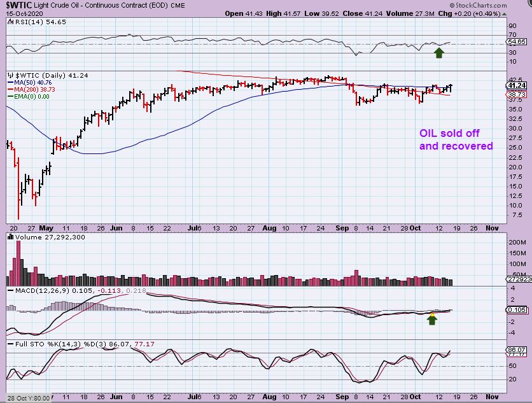Click the $WTIC (Daily) 41.24 legend
This screenshot has width=532, height=403.
pos(52,75)
